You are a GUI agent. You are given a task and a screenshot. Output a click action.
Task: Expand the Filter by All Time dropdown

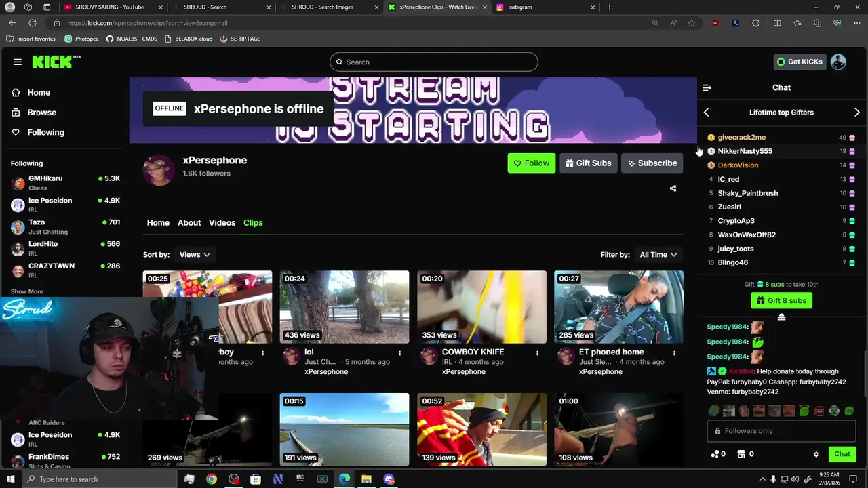(x=658, y=255)
